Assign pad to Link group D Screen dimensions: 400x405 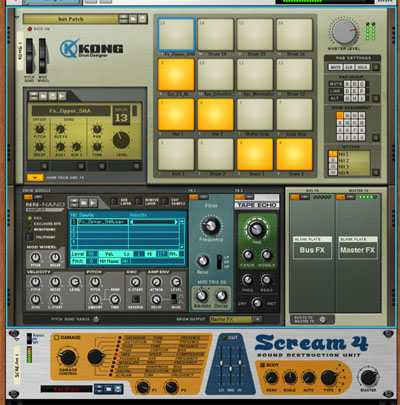click(x=347, y=91)
